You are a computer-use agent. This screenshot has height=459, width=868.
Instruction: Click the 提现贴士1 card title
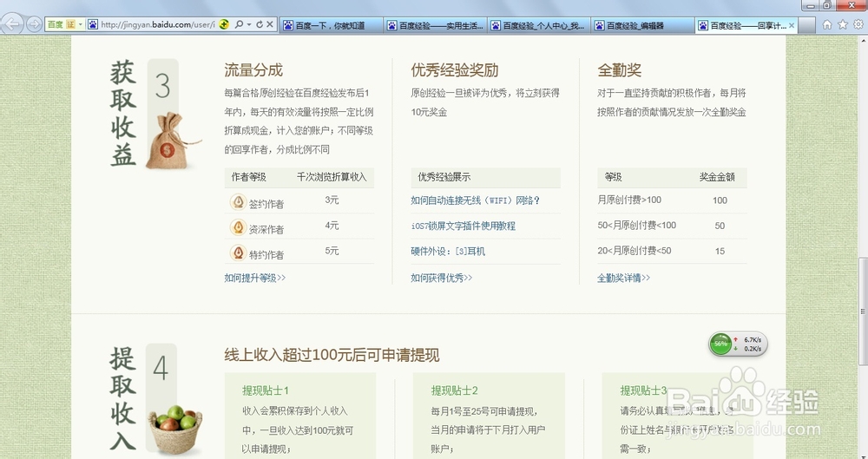point(265,390)
